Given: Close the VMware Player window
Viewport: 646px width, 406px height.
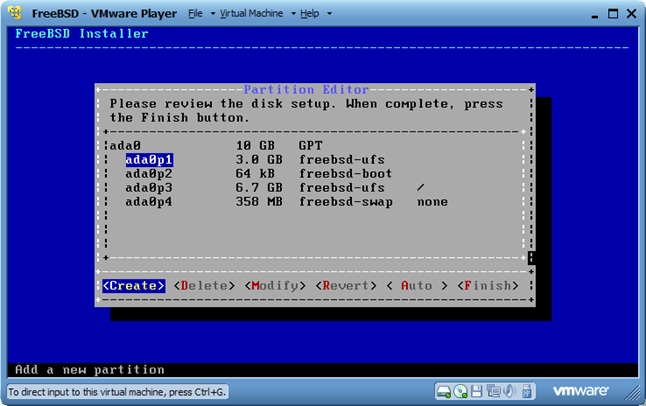Looking at the screenshot, I should coord(632,14).
